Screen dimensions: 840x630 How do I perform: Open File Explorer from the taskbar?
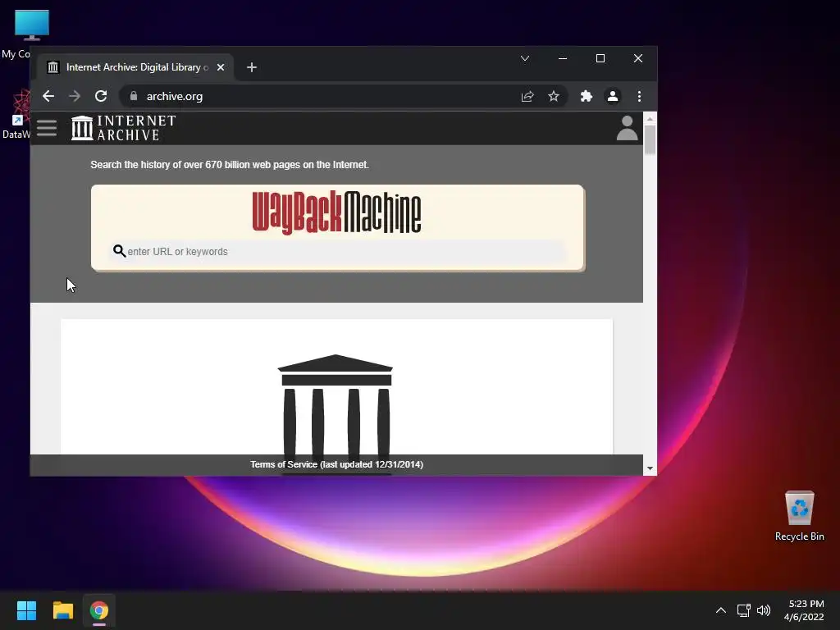(62, 610)
